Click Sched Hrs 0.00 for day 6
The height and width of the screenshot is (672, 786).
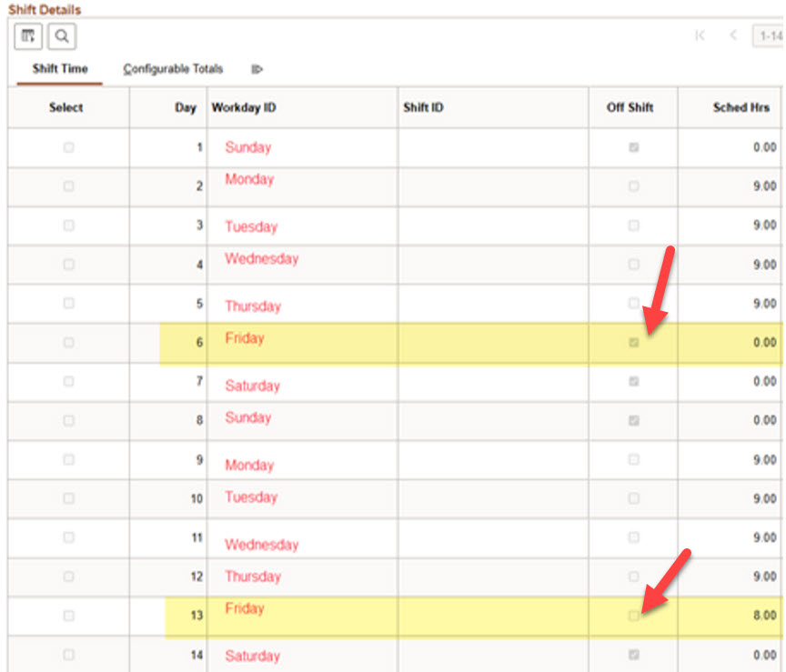tap(765, 343)
